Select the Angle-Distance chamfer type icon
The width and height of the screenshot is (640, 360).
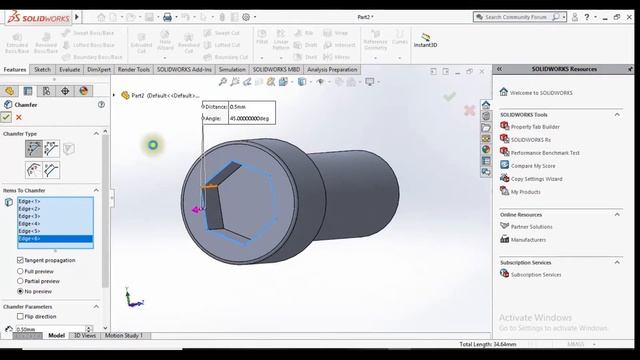click(33, 149)
